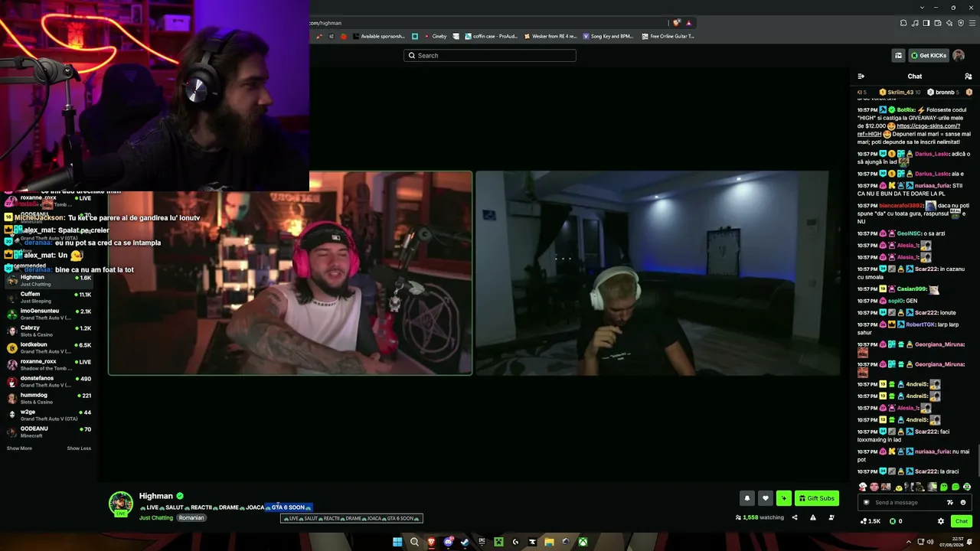Image resolution: width=980 pixels, height=551 pixels.
Task: Open Windows taskbar search
Action: pyautogui.click(x=414, y=542)
